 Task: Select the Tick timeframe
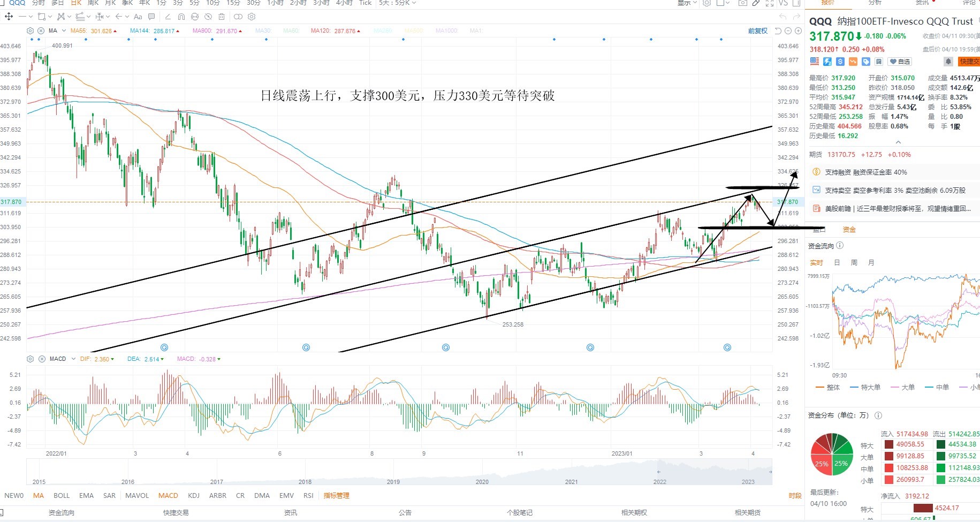tap(365, 3)
